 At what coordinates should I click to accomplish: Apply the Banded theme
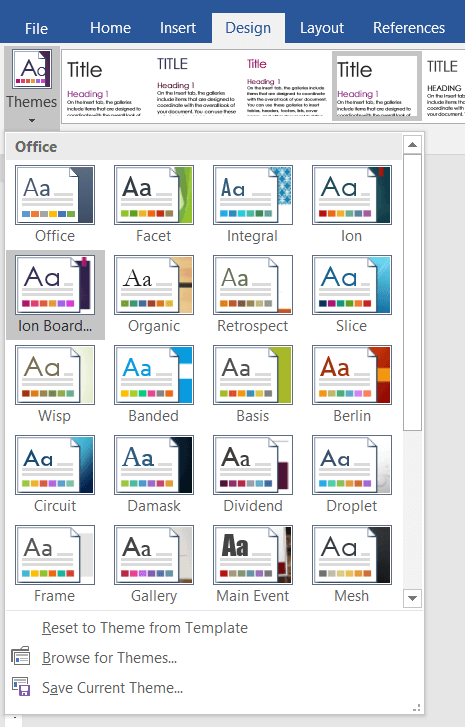pyautogui.click(x=153, y=375)
